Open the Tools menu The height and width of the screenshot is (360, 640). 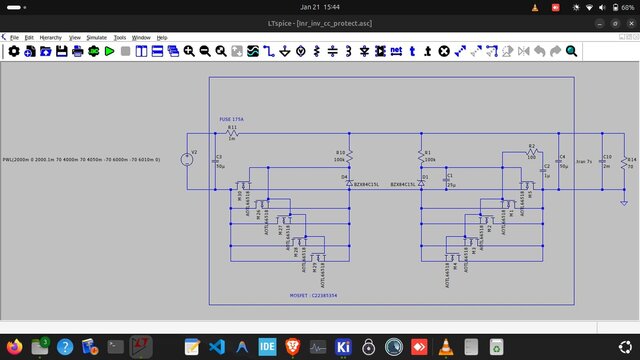click(120, 38)
